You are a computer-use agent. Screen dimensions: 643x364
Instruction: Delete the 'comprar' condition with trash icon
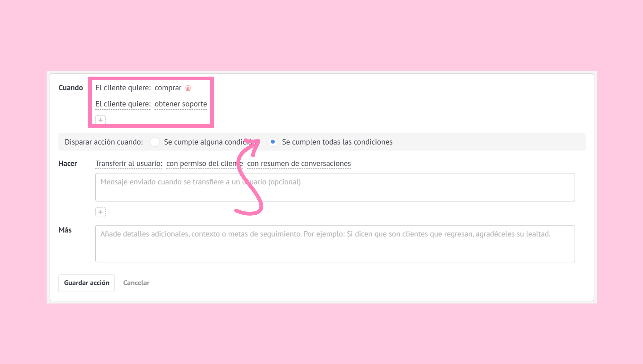pos(188,88)
